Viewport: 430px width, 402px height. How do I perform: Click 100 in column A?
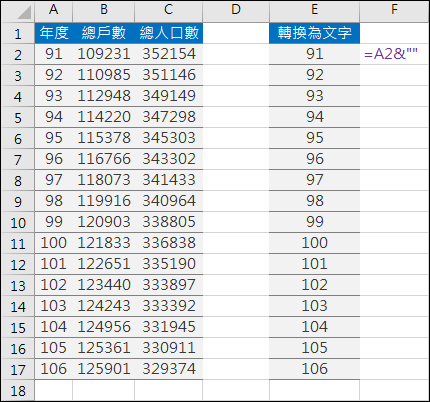tap(53, 243)
